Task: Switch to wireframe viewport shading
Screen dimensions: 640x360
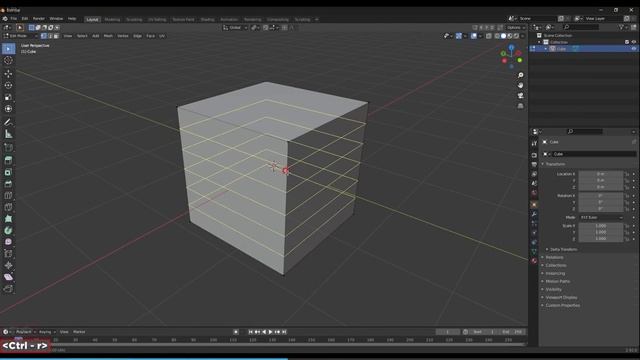Action: pos(497,36)
